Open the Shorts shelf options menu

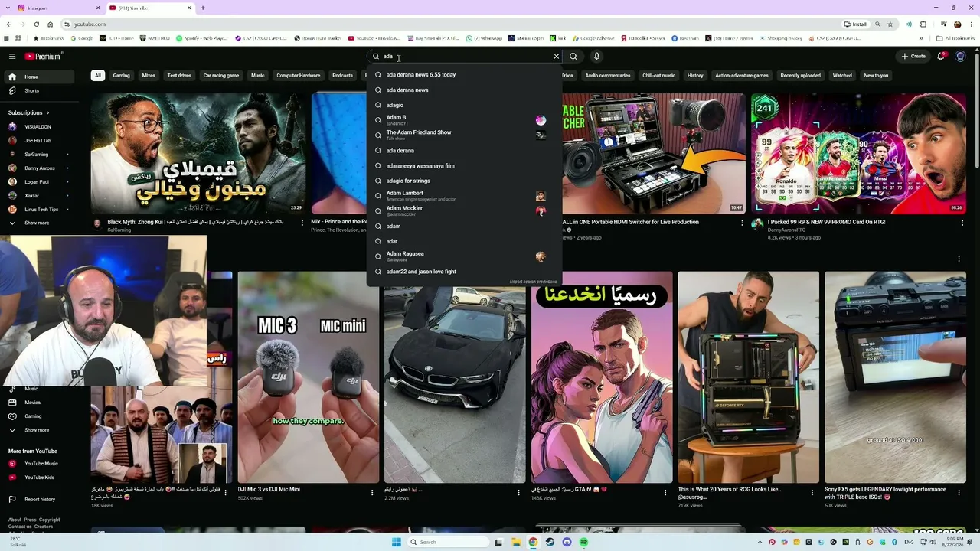[x=959, y=259]
